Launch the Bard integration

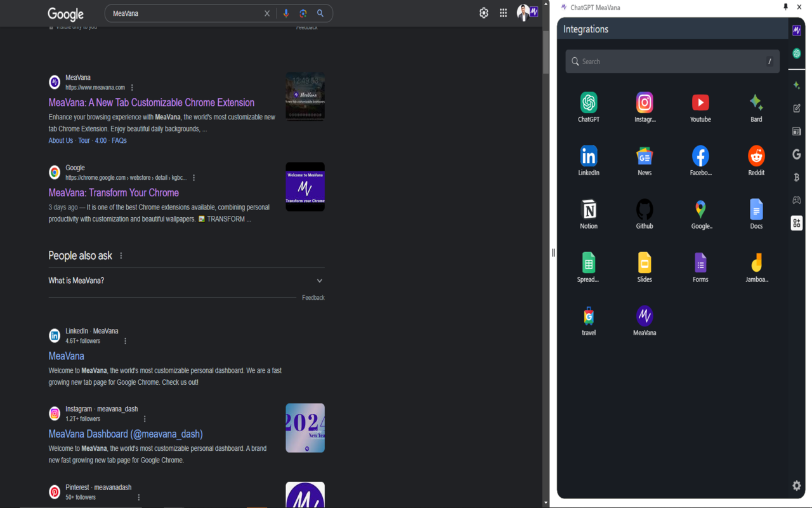pos(756,103)
